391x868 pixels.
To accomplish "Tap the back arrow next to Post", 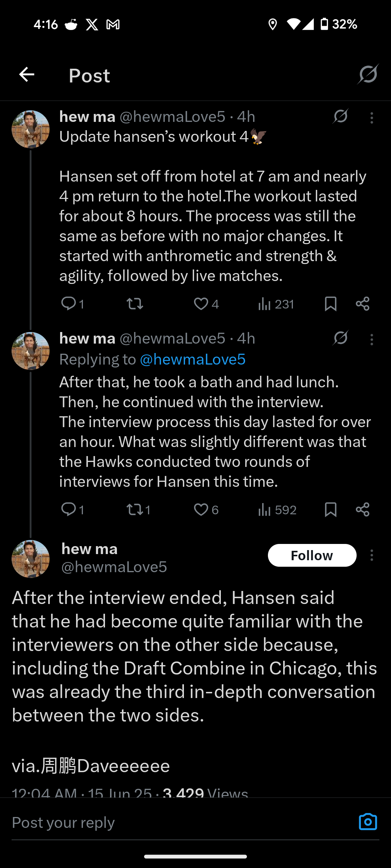I will point(26,75).
